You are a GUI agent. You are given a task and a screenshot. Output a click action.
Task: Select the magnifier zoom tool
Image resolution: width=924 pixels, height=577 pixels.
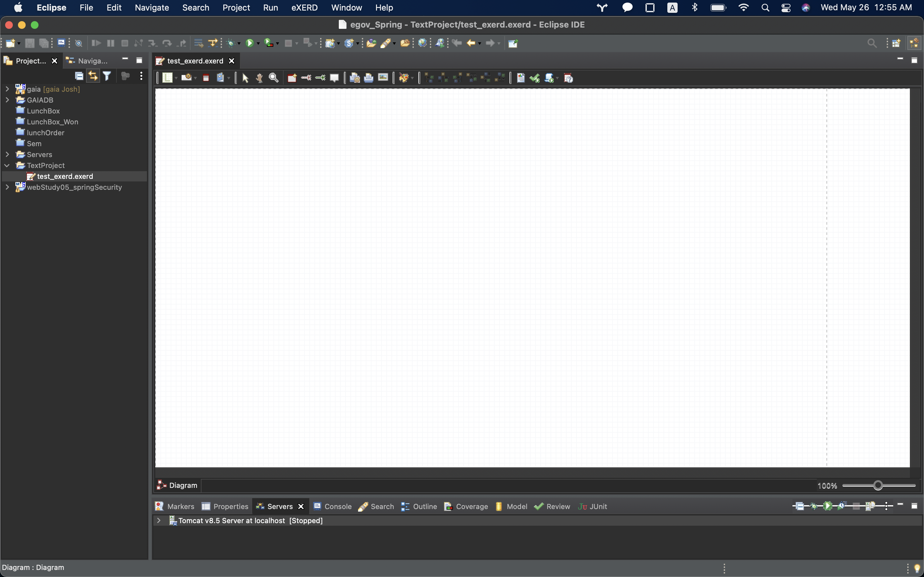pos(273,78)
